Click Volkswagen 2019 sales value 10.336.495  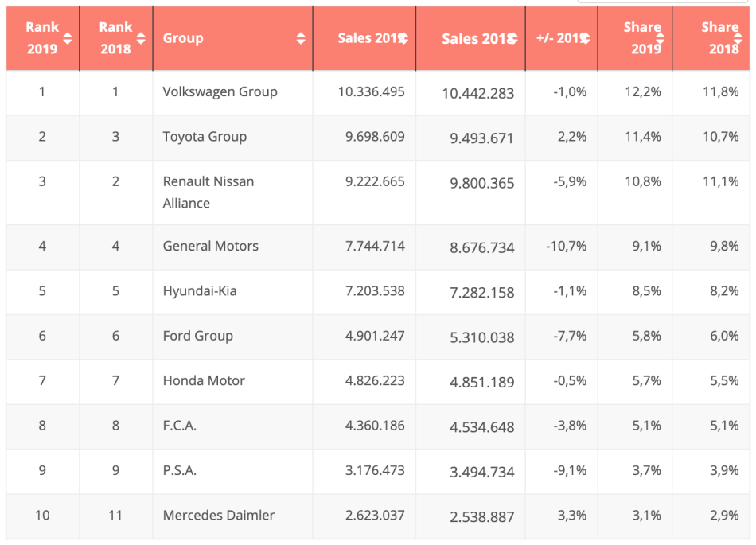(x=372, y=91)
